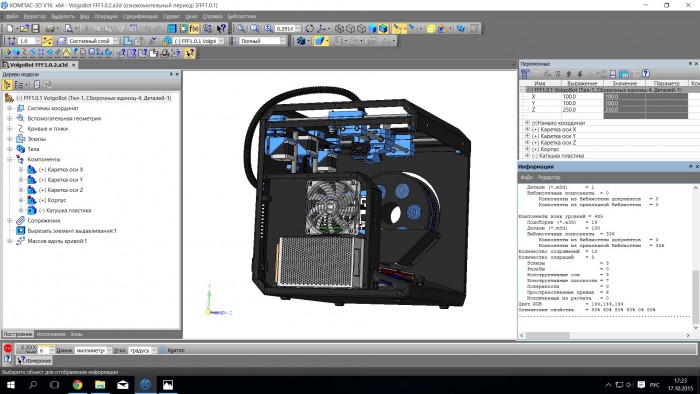This screenshot has height=394, width=700.
Task: Toggle the highlighted icon beside the 1.0 step field
Action: [47, 41]
